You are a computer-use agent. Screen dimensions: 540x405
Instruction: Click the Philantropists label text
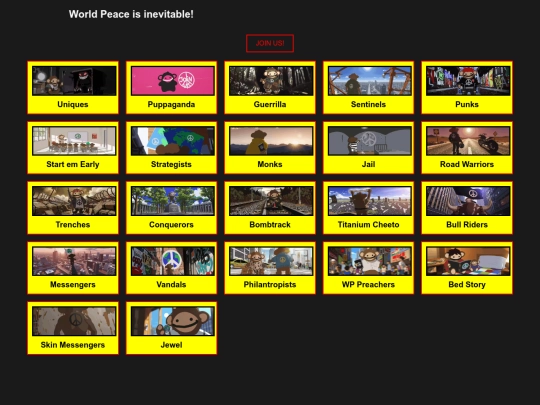[270, 284]
